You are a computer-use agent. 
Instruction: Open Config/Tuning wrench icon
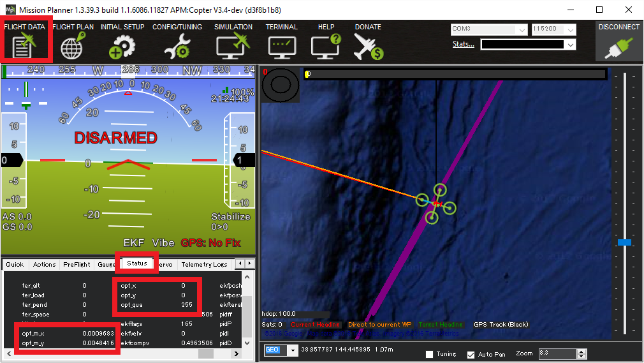click(x=177, y=47)
